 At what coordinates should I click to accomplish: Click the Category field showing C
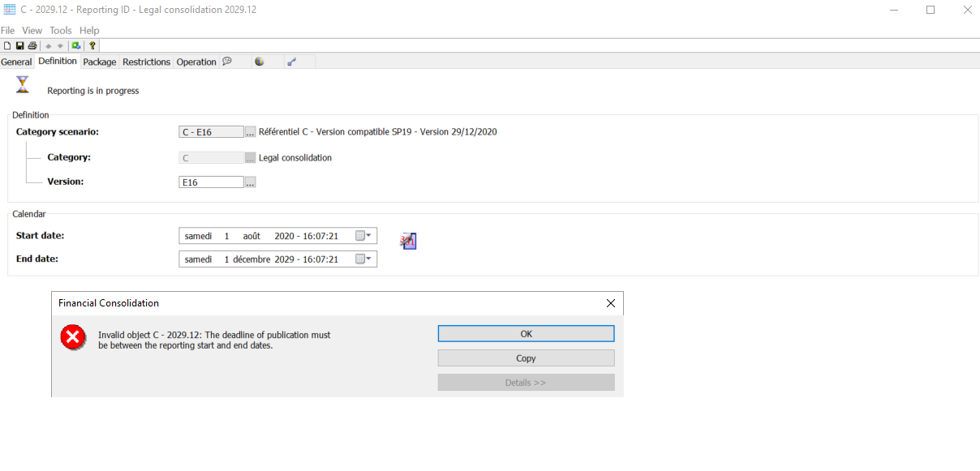[211, 158]
